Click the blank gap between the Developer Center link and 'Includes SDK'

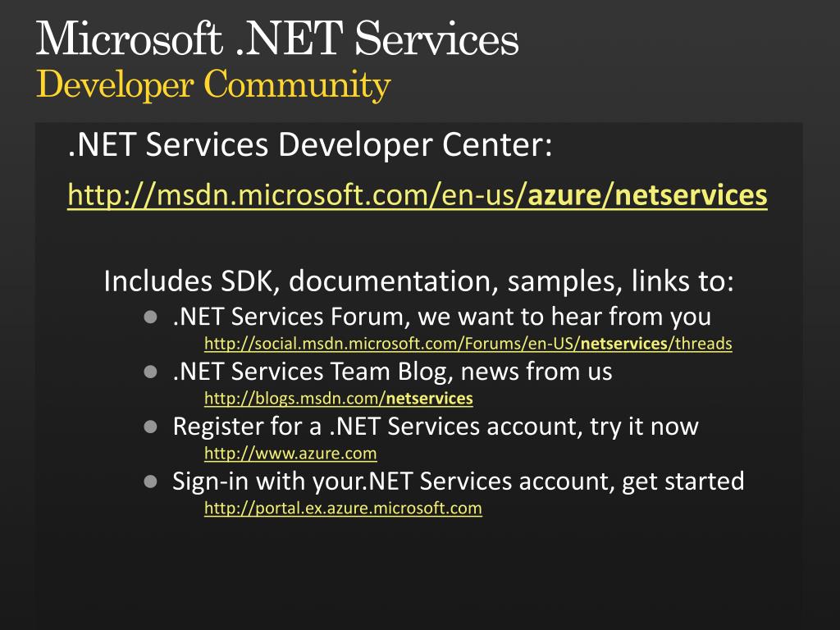(x=418, y=239)
